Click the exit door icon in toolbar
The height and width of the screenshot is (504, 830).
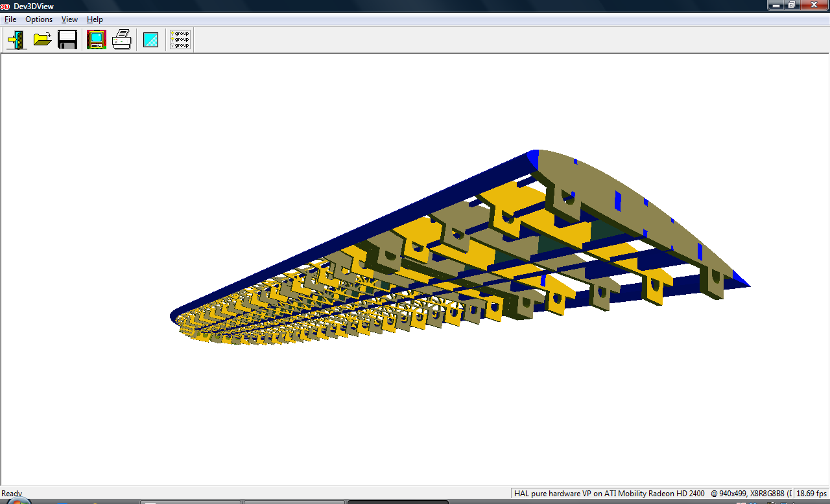point(16,40)
